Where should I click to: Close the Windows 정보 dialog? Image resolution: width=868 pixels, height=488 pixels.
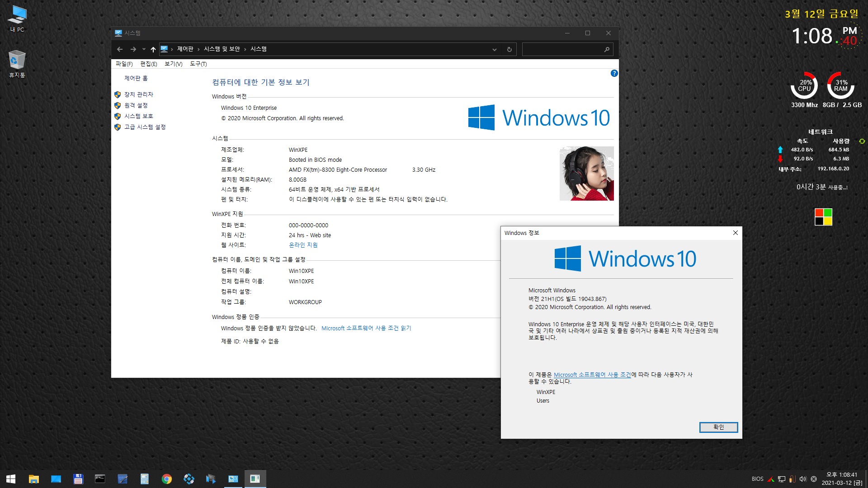tap(735, 233)
